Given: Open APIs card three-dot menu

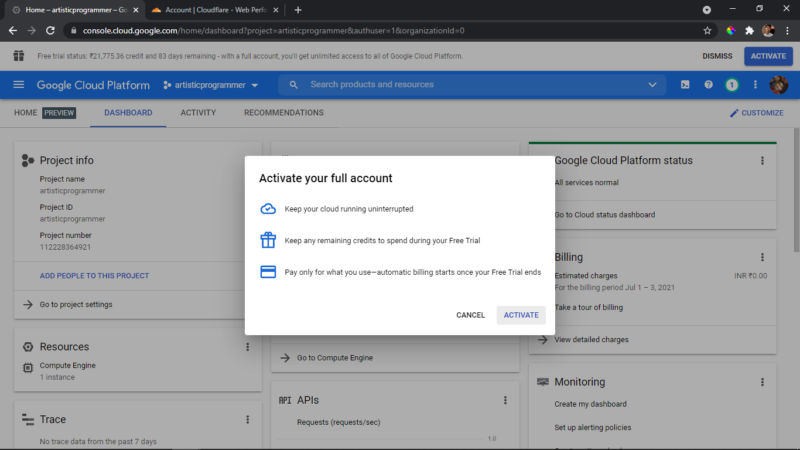Looking at the screenshot, I should pyautogui.click(x=505, y=401).
